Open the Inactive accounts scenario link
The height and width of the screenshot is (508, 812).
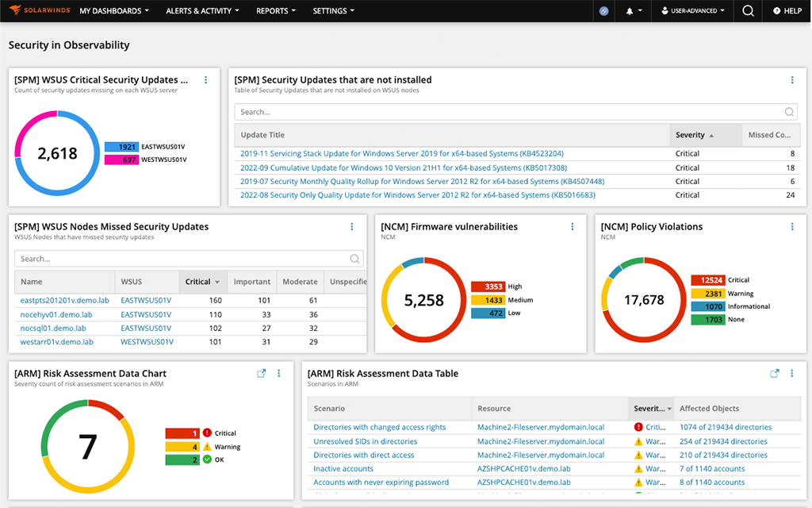pos(343,468)
